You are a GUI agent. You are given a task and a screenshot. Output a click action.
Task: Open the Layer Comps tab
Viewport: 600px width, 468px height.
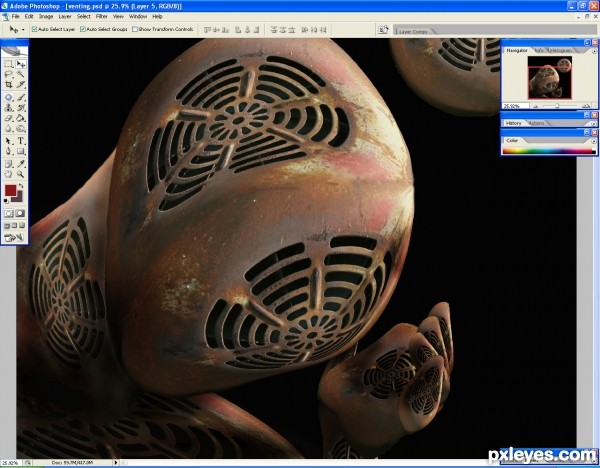[x=413, y=31]
